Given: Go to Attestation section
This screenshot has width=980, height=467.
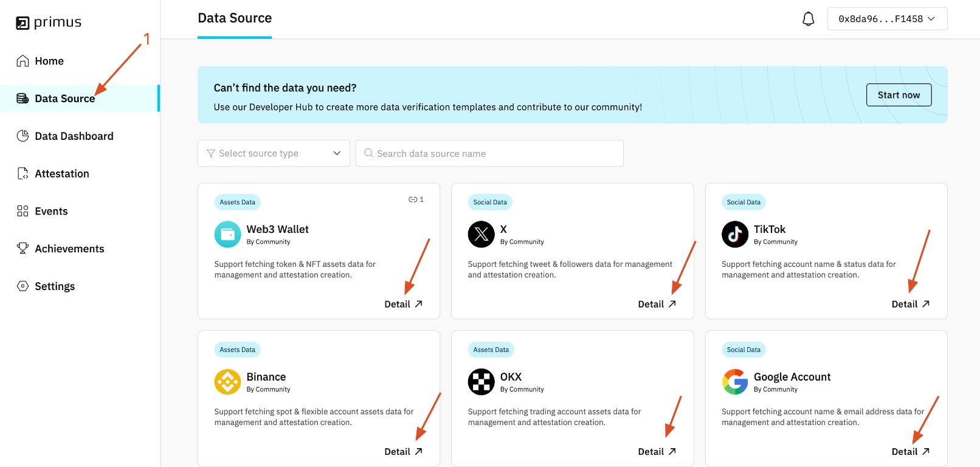Looking at the screenshot, I should pyautogui.click(x=62, y=174).
